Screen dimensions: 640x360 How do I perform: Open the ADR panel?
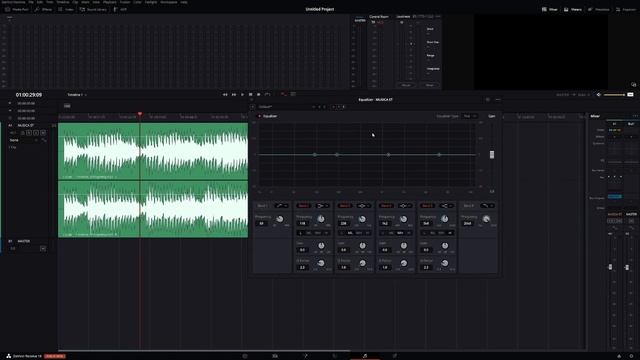click(120, 9)
